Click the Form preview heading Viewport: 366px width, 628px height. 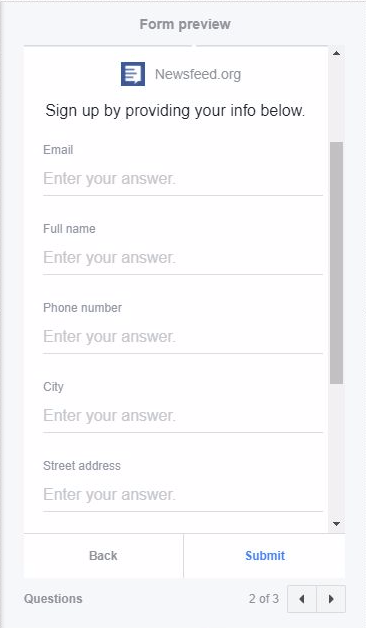pyautogui.click(x=185, y=24)
